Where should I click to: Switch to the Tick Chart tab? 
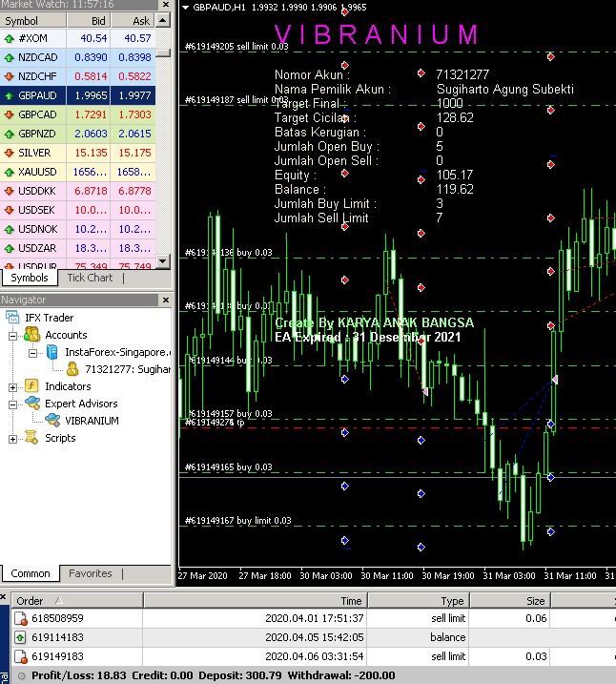coord(90,278)
